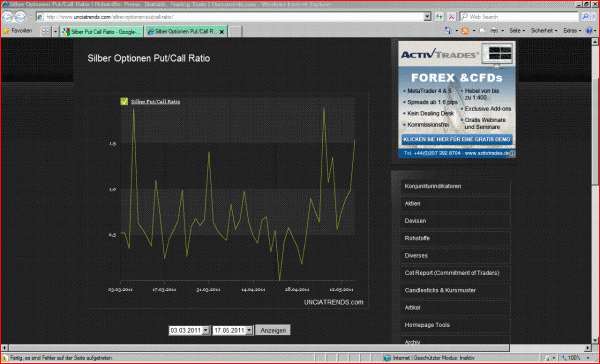Image resolution: width=600 pixels, height=364 pixels.
Task: Click the ActivTrades logo in the ad
Action: (x=440, y=55)
